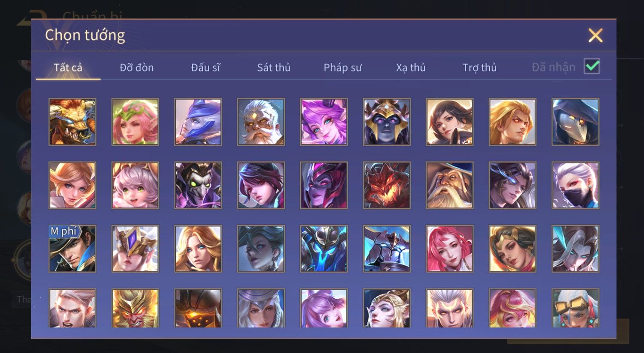Select the hooded plague-mask hero

(x=576, y=122)
